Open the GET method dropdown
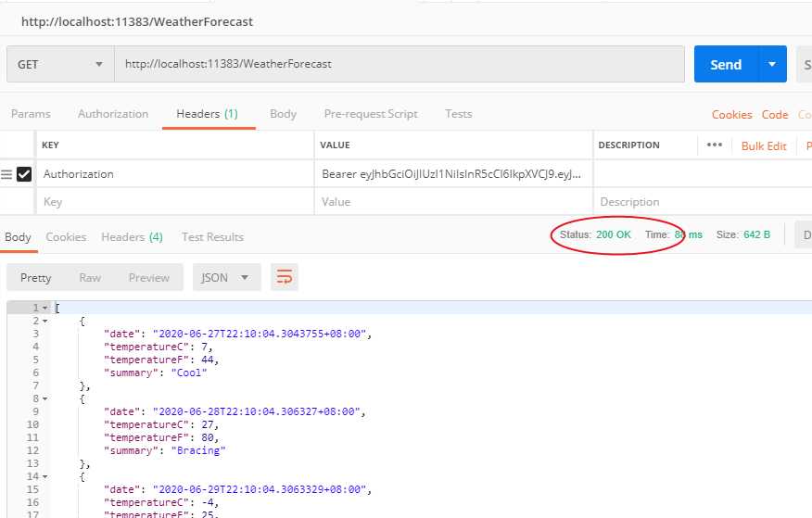Screen dimensions: 812x518 [60, 65]
